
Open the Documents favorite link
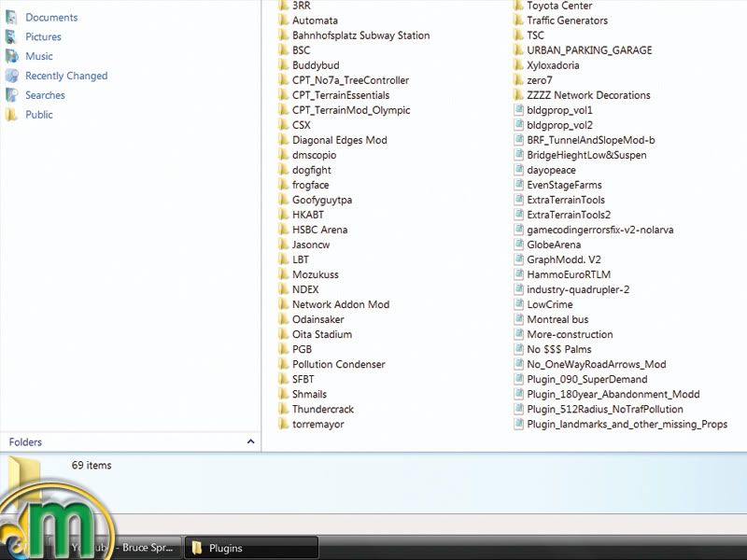[x=51, y=17]
